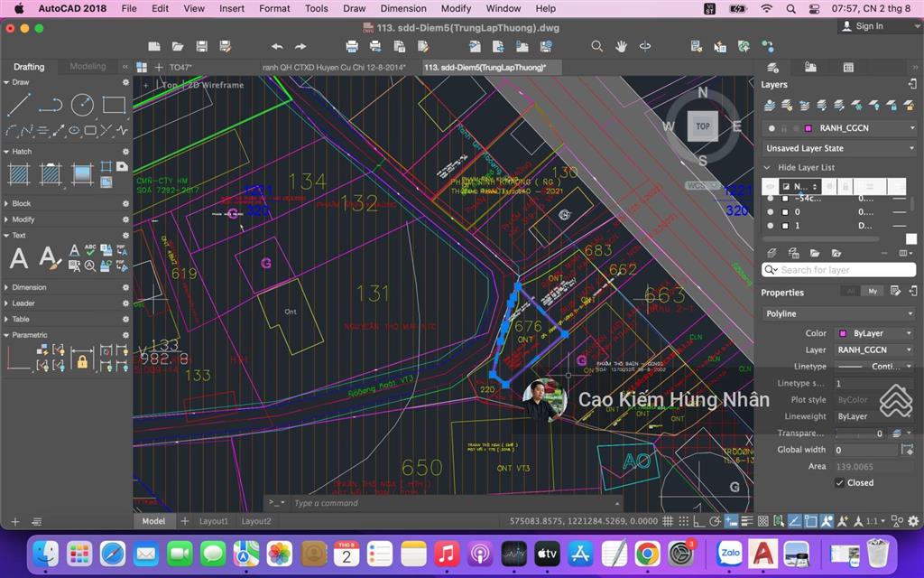Click the Save icon in toolbar

201,47
